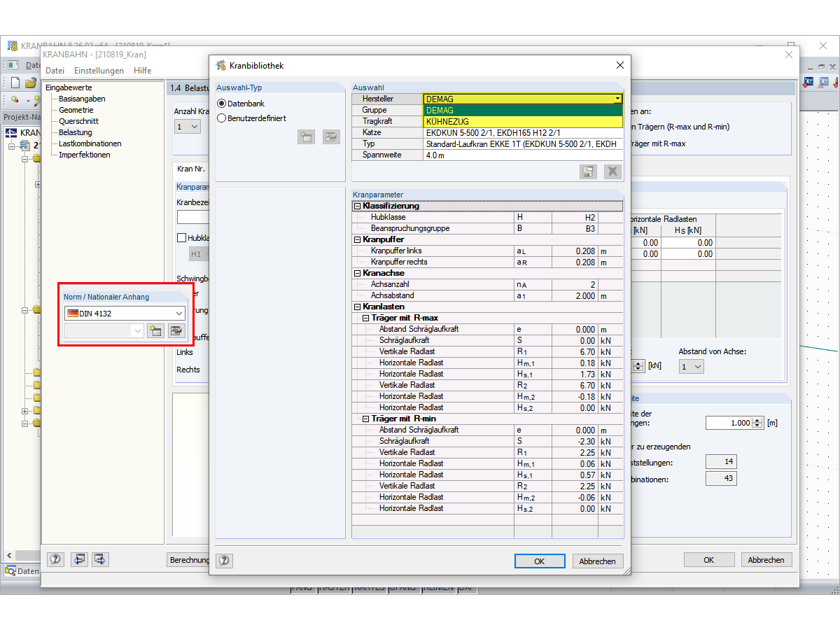The height and width of the screenshot is (630, 840).
Task: Open Querschnitt in the Eingabewerte tree
Action: click(78, 121)
